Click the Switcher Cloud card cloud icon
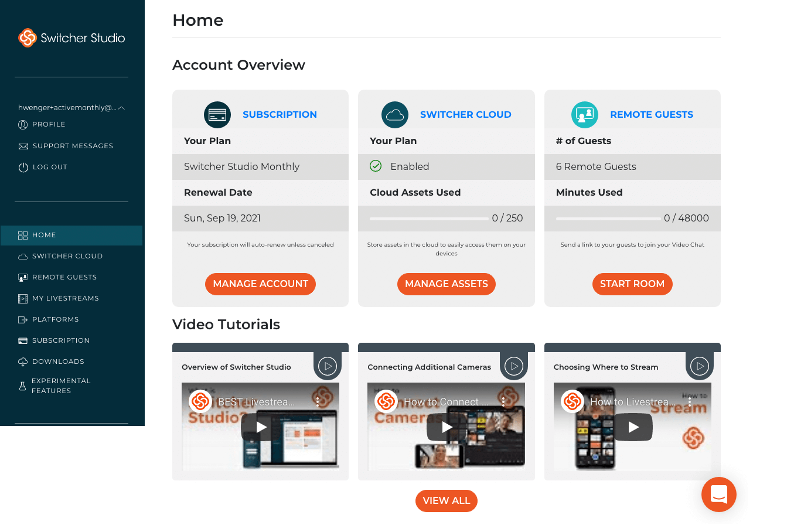The image size is (811, 532). tap(395, 115)
